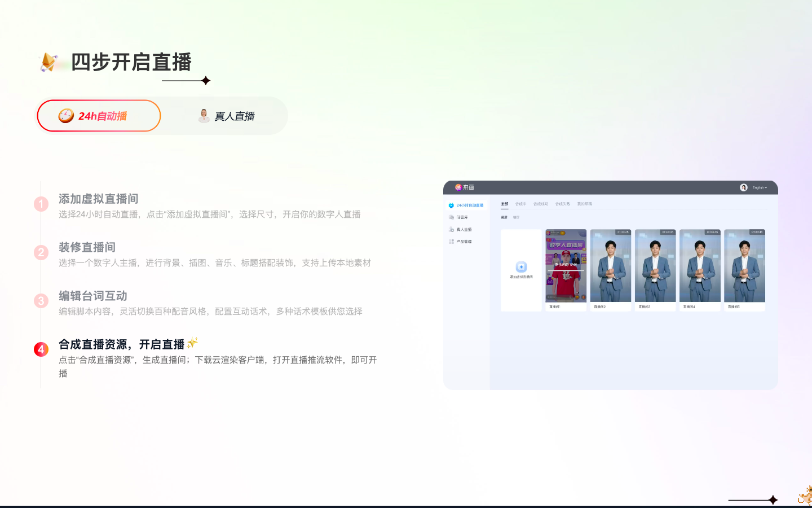Screen dimensions: 812x508
Task: Open the English language dropdown
Action: click(760, 187)
